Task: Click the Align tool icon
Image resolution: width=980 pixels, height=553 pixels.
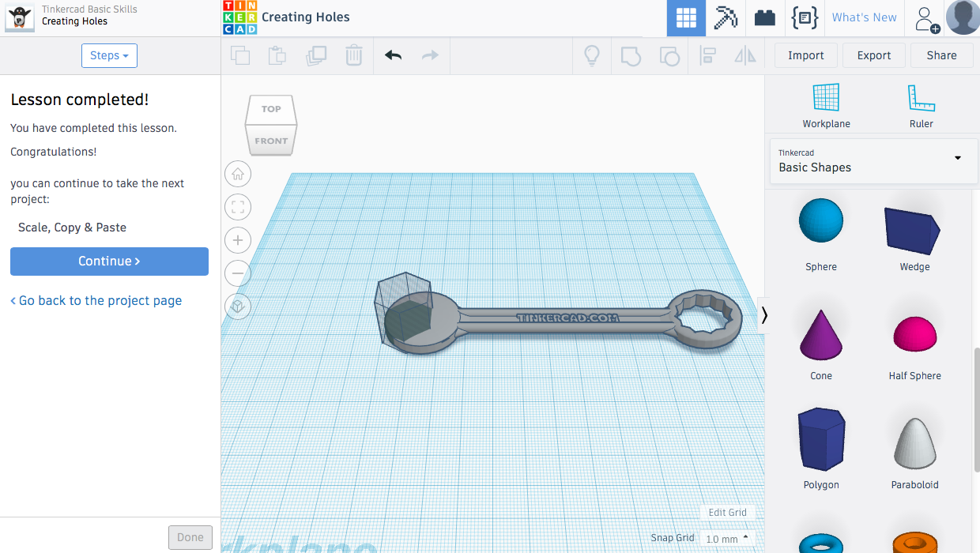Action: 707,55
